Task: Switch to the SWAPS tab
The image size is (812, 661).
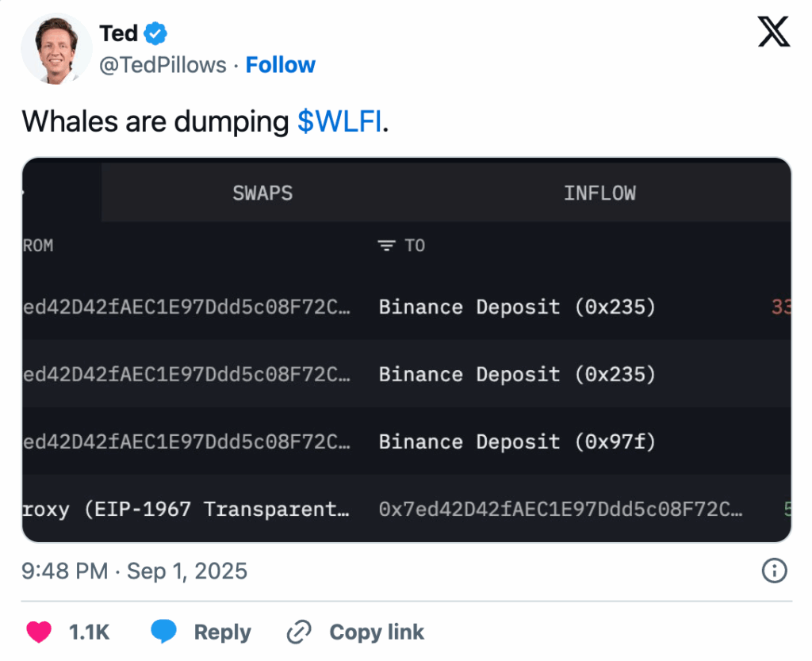Action: [x=262, y=193]
